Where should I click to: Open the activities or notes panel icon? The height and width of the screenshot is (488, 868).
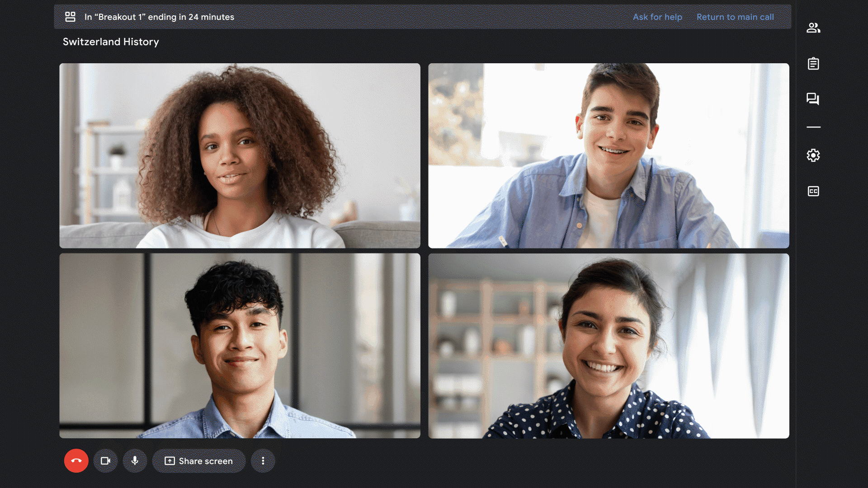click(x=812, y=64)
